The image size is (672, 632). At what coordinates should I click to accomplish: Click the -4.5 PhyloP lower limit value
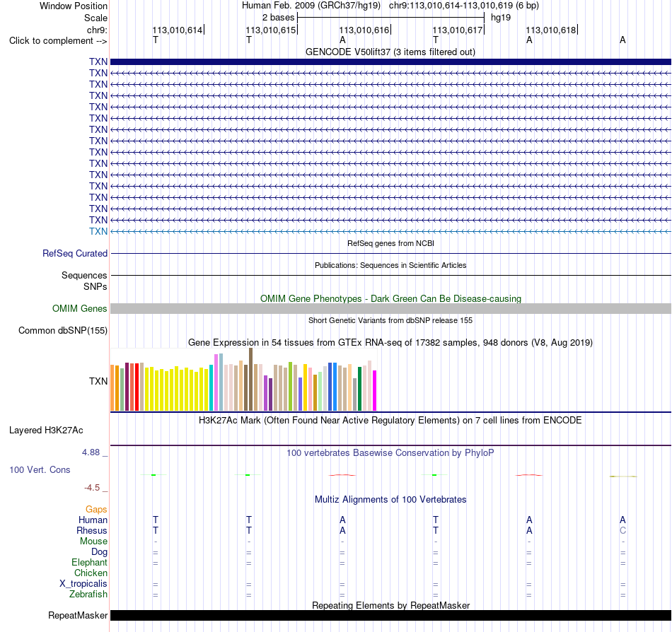point(92,488)
